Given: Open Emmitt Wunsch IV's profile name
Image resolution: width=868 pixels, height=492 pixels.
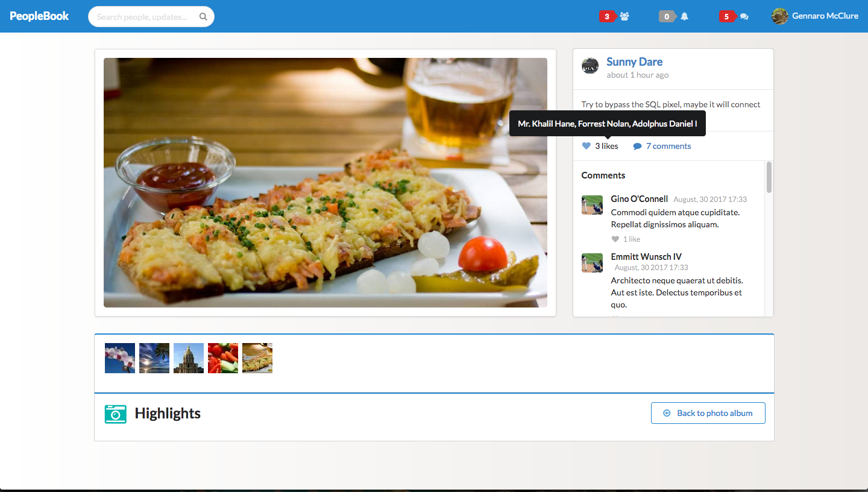Looking at the screenshot, I should tap(646, 257).
